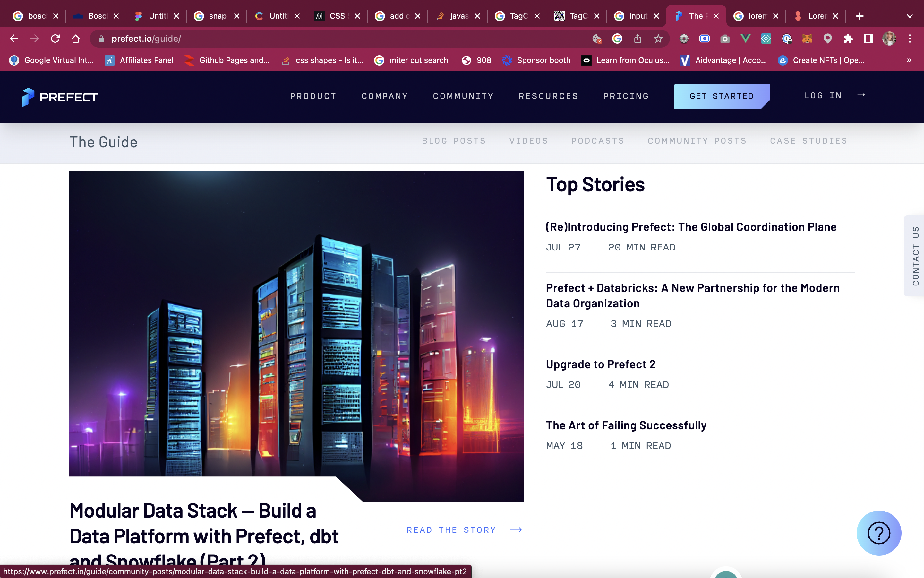Bookmark this page with the star icon
This screenshot has height=578, width=924.
click(x=658, y=39)
